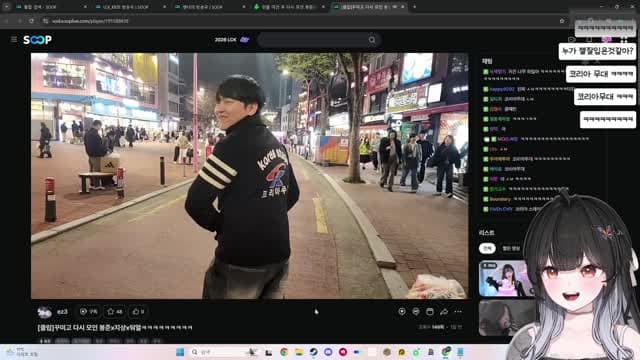Open Chrome from the taskbar
This screenshot has width=640, height=360.
click(284, 352)
